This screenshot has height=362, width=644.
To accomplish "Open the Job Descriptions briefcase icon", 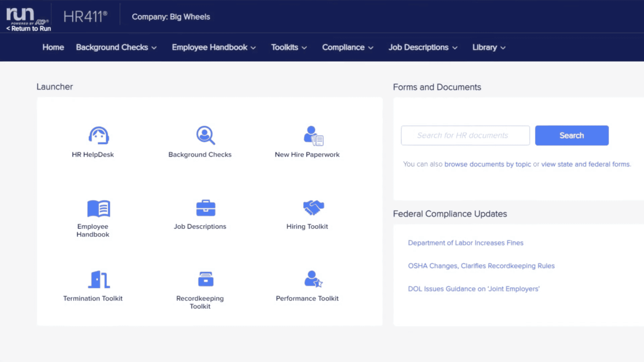I will [205, 208].
